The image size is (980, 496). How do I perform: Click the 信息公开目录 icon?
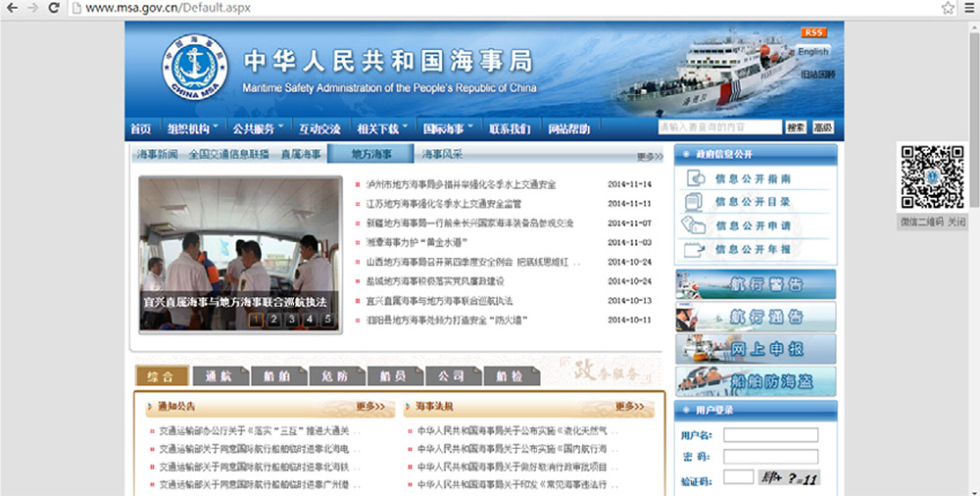pos(694,201)
